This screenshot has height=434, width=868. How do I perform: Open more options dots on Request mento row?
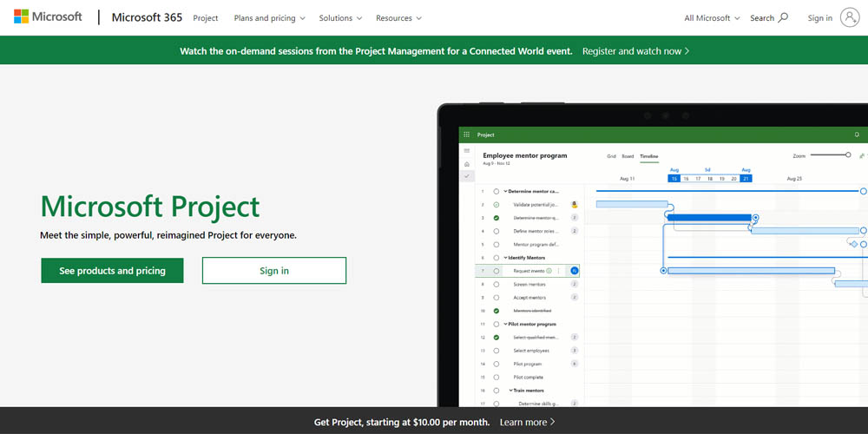(558, 271)
